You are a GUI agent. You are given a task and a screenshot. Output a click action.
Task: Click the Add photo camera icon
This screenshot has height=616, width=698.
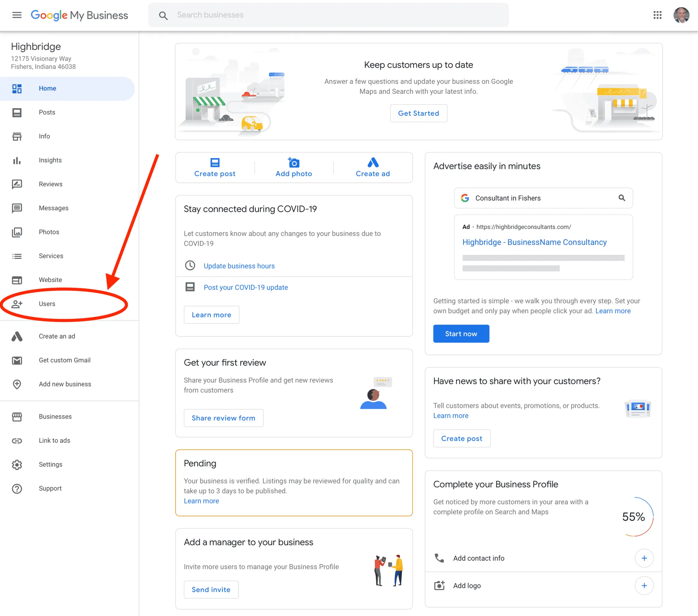point(294,163)
